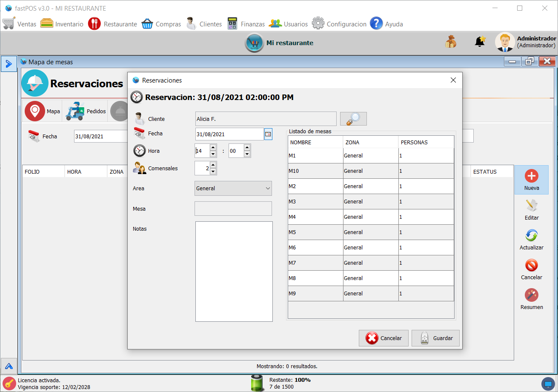The image size is (558, 392).
Task: Click the client search magnifier button
Action: (x=353, y=119)
